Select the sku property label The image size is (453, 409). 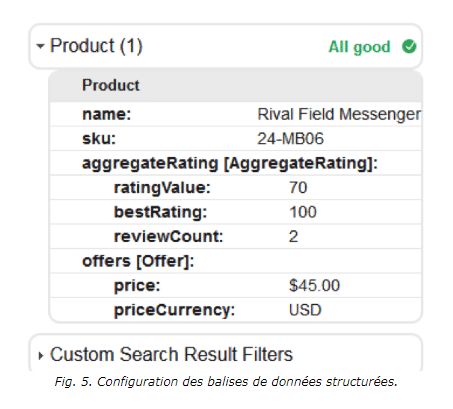tap(99, 139)
